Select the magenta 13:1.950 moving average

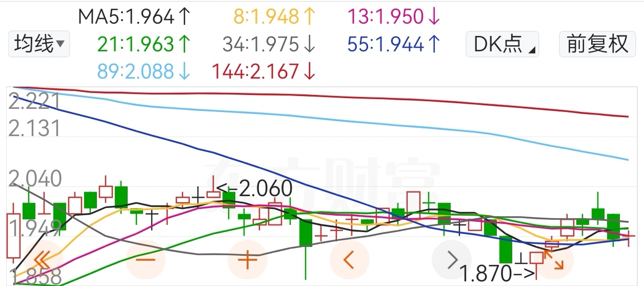394,17
